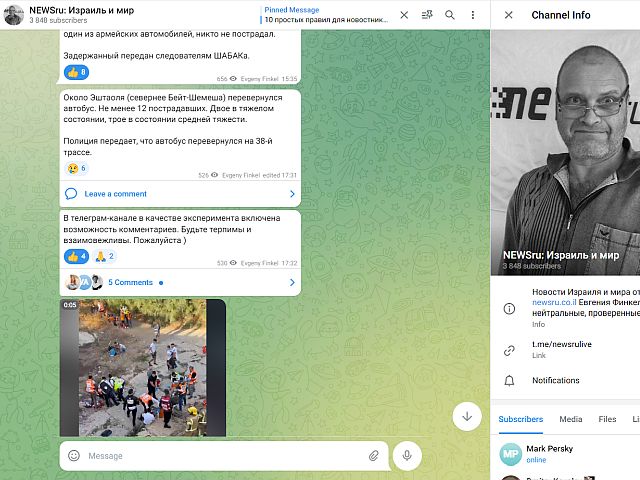Open the three-dot more options menu
The image size is (640, 480).
click(x=473, y=15)
